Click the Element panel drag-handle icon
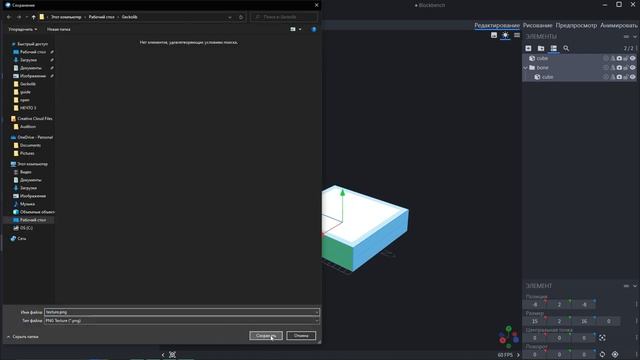 626,286
